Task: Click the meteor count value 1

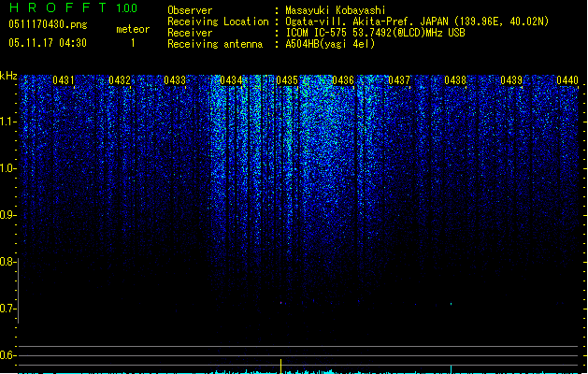Action: click(x=133, y=43)
